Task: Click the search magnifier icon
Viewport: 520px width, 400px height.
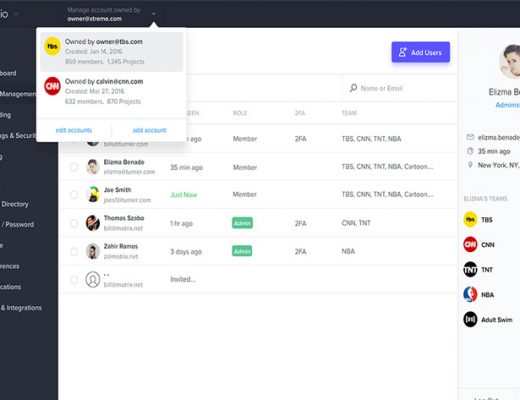Action: 353,88
